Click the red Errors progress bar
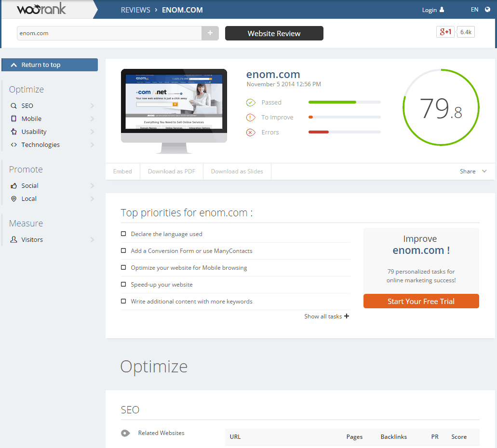The width and height of the screenshot is (497, 448). (345, 132)
